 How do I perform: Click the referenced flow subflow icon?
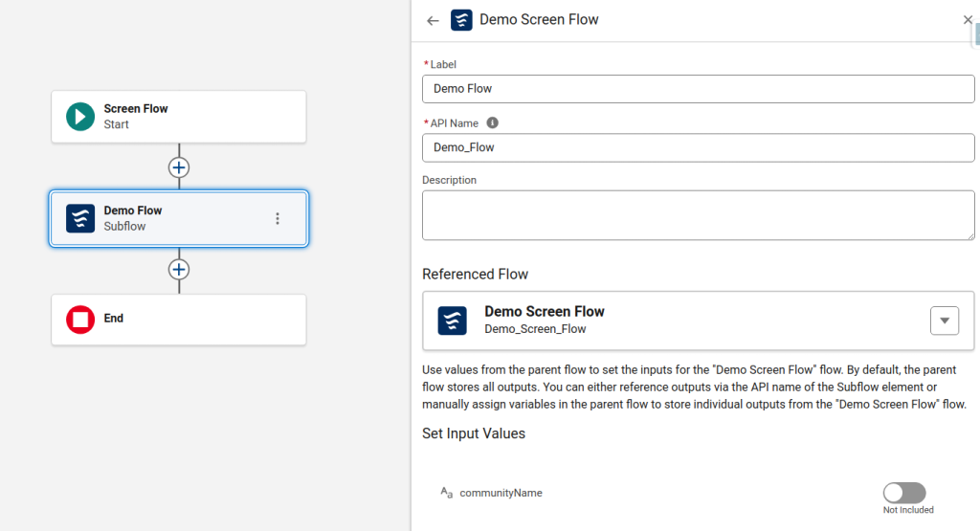[452, 321]
